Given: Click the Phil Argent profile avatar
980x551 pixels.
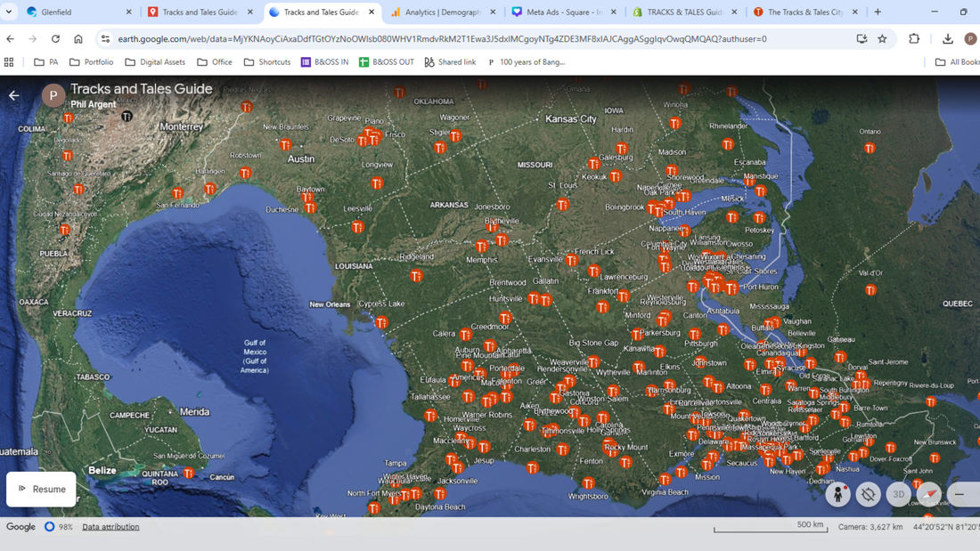Looking at the screenshot, I should pyautogui.click(x=53, y=95).
